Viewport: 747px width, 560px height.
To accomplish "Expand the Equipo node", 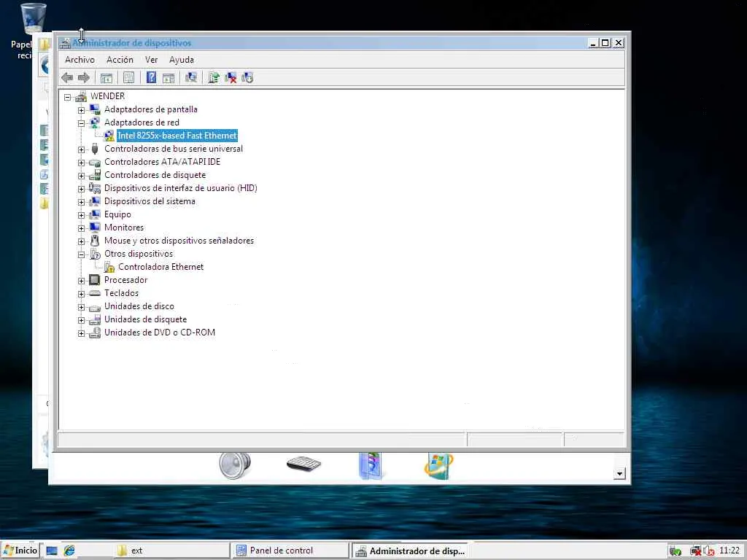I will tap(82, 215).
